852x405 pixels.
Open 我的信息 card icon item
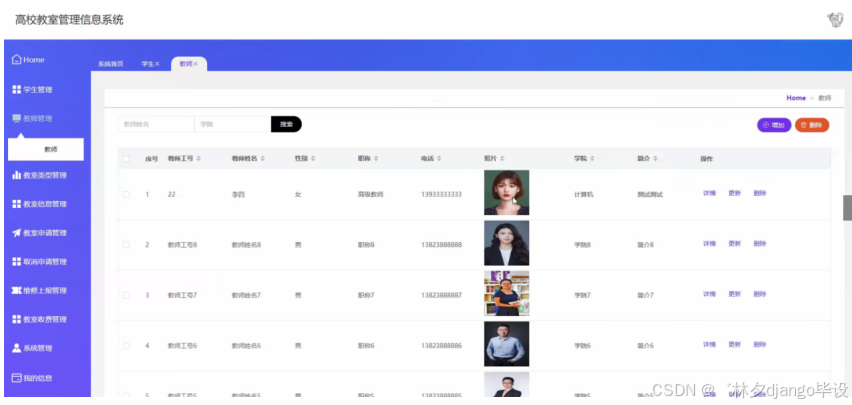(x=16, y=378)
